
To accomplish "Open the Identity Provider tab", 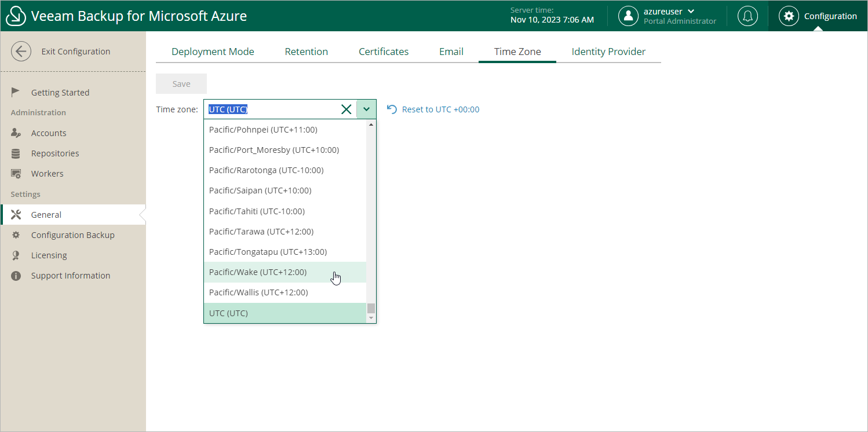I will (608, 52).
